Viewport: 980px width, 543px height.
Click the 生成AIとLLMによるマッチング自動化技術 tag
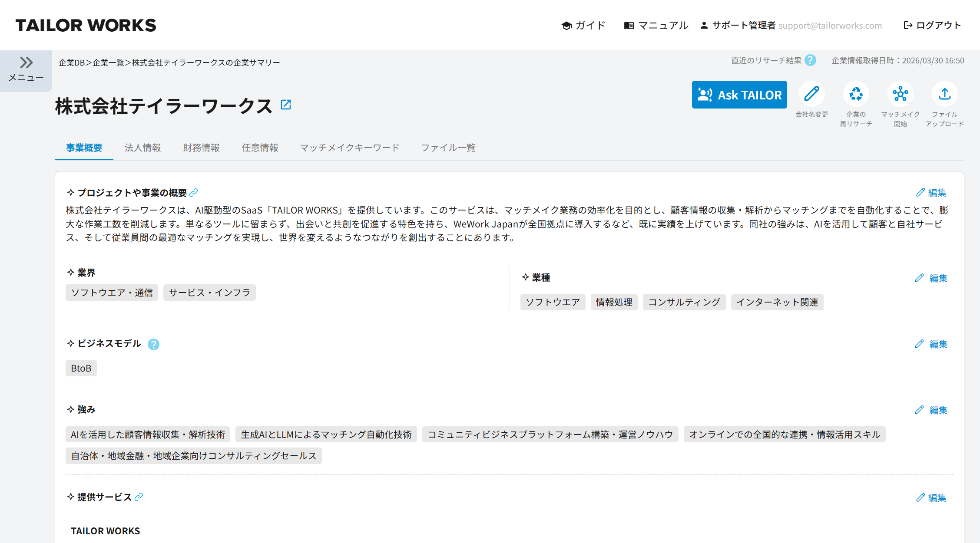point(326,434)
